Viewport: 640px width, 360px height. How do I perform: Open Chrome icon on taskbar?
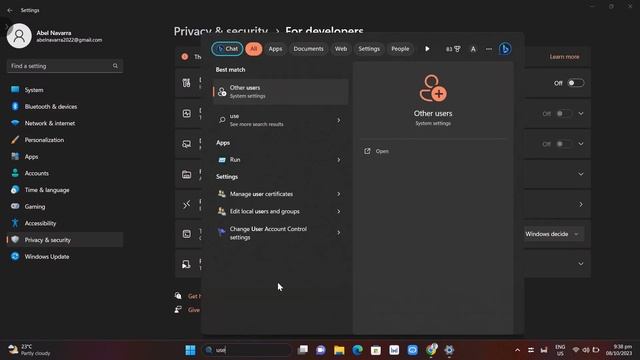pyautogui.click(x=431, y=350)
